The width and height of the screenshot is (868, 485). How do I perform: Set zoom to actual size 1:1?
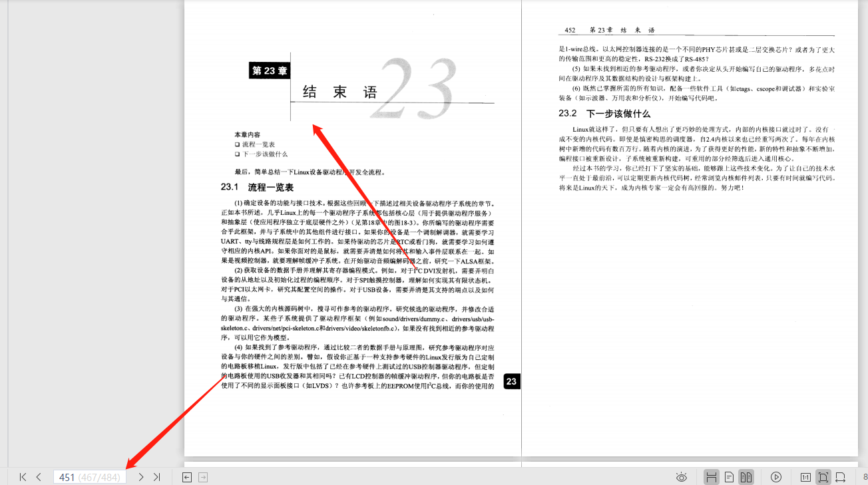pos(805,477)
